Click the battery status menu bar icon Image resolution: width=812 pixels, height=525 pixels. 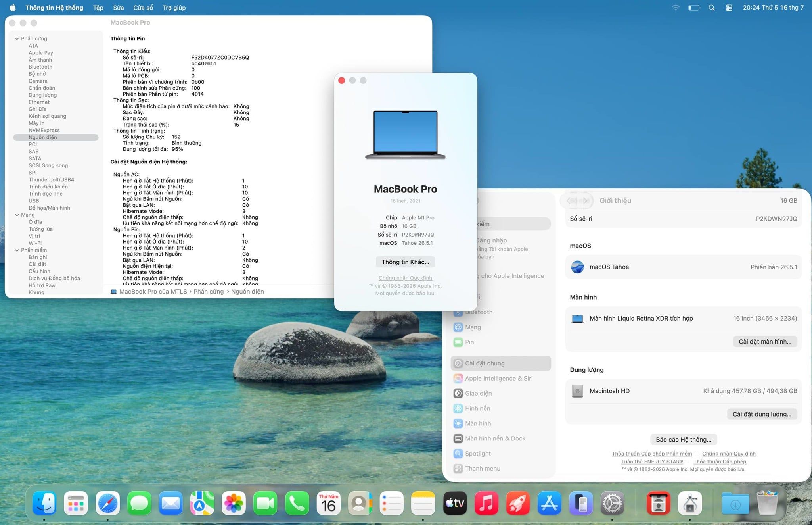pyautogui.click(x=694, y=8)
